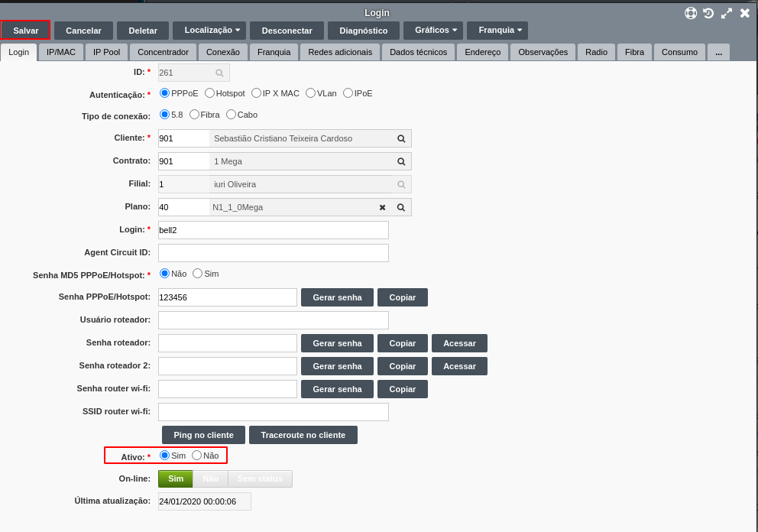Screen dimensions: 758x532
Task: Click Ping no cliente button
Action: pyautogui.click(x=203, y=435)
